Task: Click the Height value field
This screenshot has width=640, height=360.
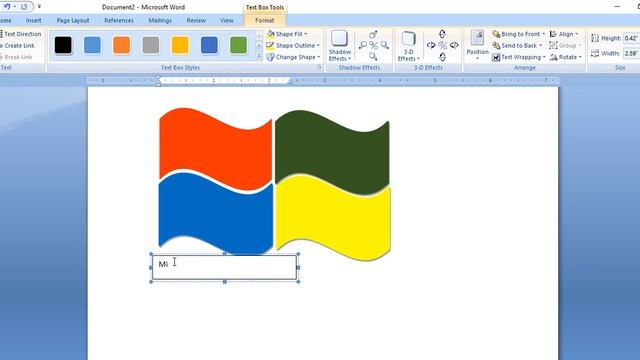Action: coord(632,38)
